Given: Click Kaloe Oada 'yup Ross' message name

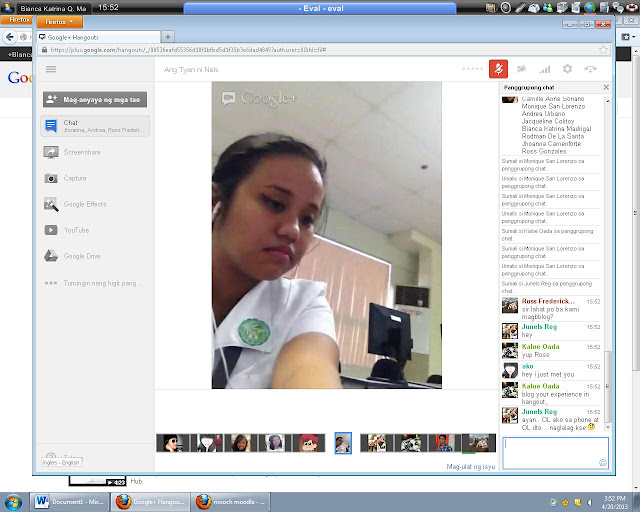Looking at the screenshot, I should pyautogui.click(x=540, y=347).
